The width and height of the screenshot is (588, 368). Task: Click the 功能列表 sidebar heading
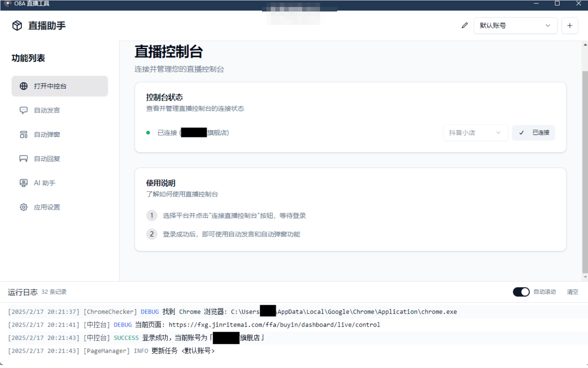[x=28, y=58]
